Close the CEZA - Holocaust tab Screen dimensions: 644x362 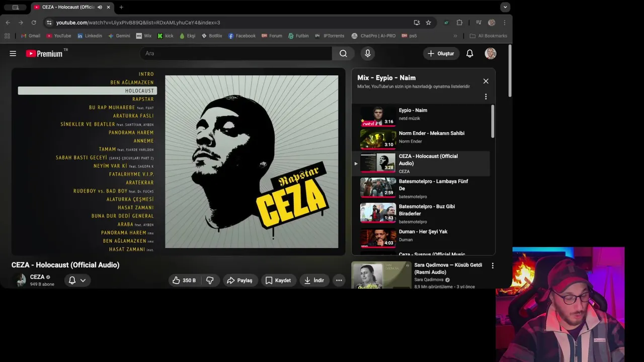108,7
